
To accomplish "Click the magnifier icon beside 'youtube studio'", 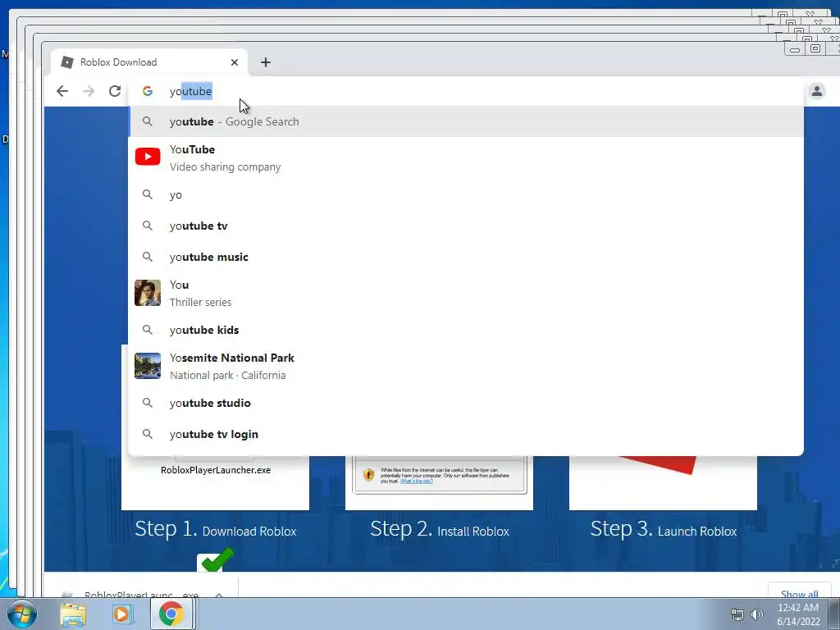I will [148, 403].
